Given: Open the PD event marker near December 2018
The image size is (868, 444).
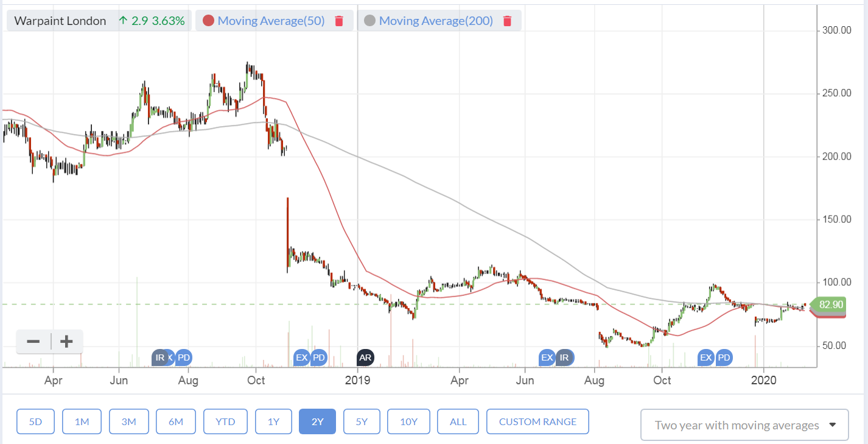Looking at the screenshot, I should coord(318,358).
